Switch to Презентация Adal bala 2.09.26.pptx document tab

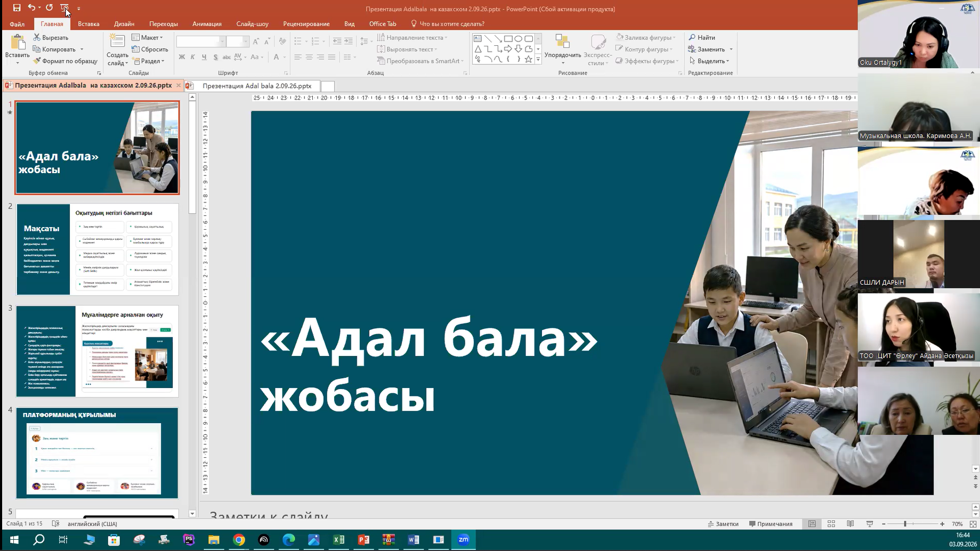[253, 86]
